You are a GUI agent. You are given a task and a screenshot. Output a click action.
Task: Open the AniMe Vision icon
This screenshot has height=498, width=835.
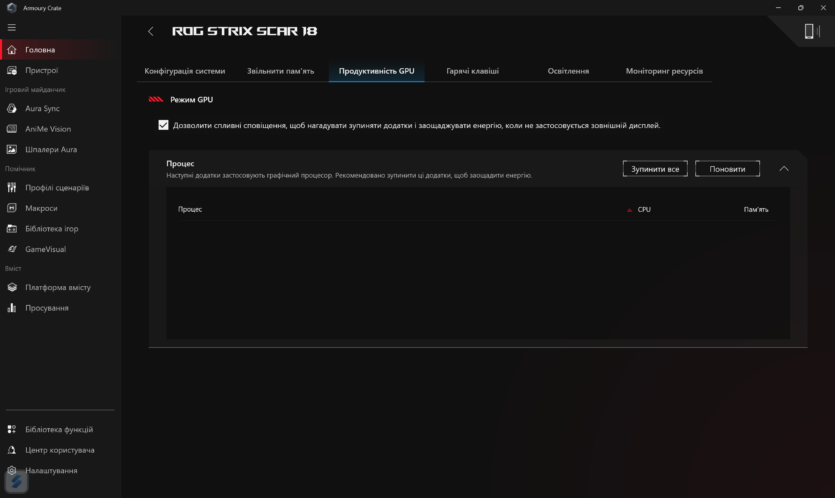[12, 129]
